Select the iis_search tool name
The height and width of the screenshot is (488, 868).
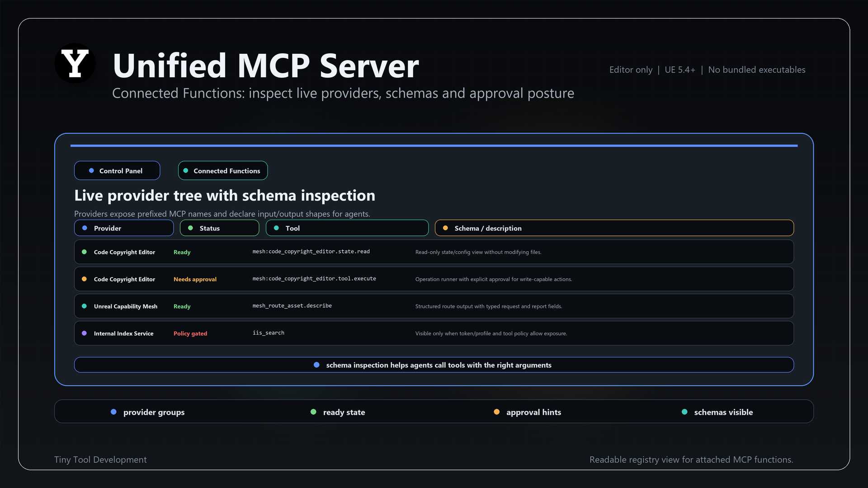tap(269, 333)
